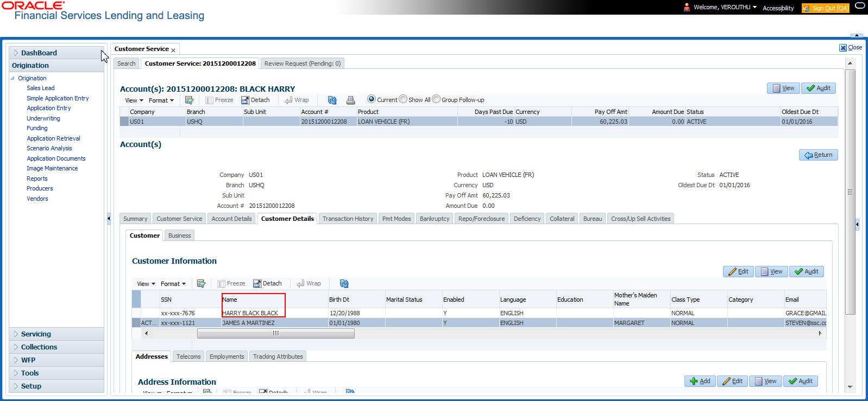The width and height of the screenshot is (868, 401).
Task: Click the right arrow of the customer table scrollbar
Action: (x=820, y=333)
